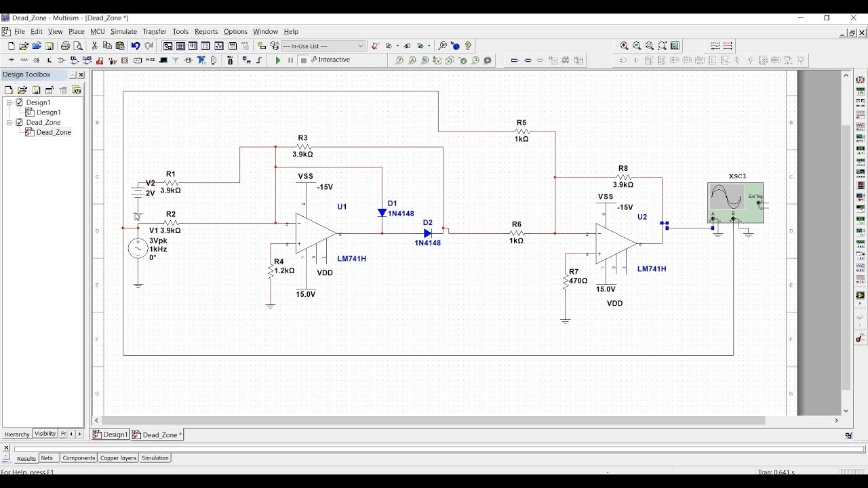Open the Grapher view icon
Viewport: 868px width, 488px height.
tap(218, 46)
